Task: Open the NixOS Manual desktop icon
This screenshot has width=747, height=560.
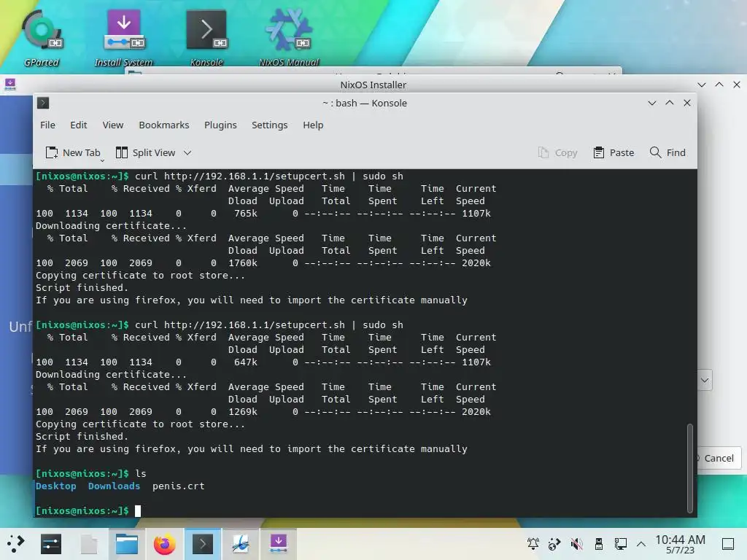Action: coord(289,39)
